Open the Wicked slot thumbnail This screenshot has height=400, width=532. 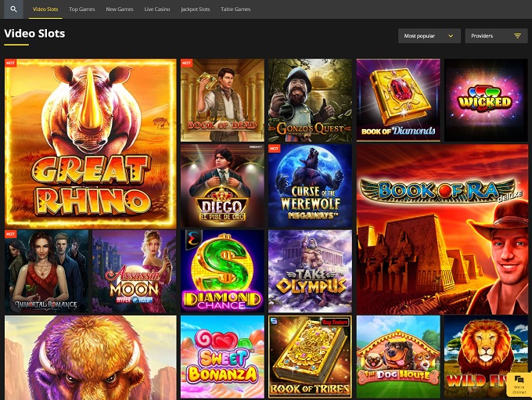tap(486, 99)
